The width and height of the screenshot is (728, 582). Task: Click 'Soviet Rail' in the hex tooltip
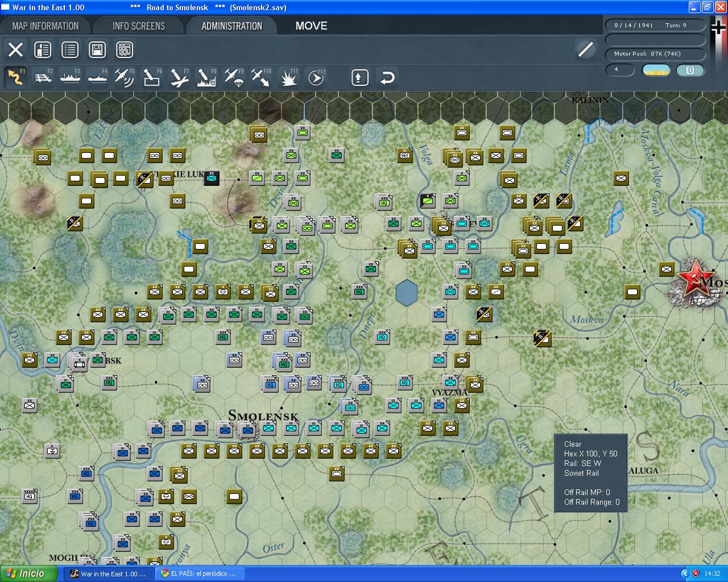pyautogui.click(x=581, y=473)
